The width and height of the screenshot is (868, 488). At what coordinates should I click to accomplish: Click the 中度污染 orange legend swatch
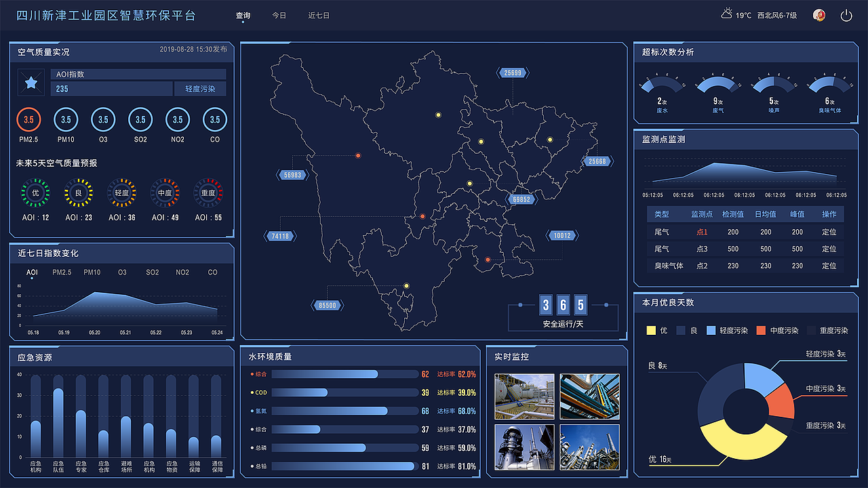[761, 330]
